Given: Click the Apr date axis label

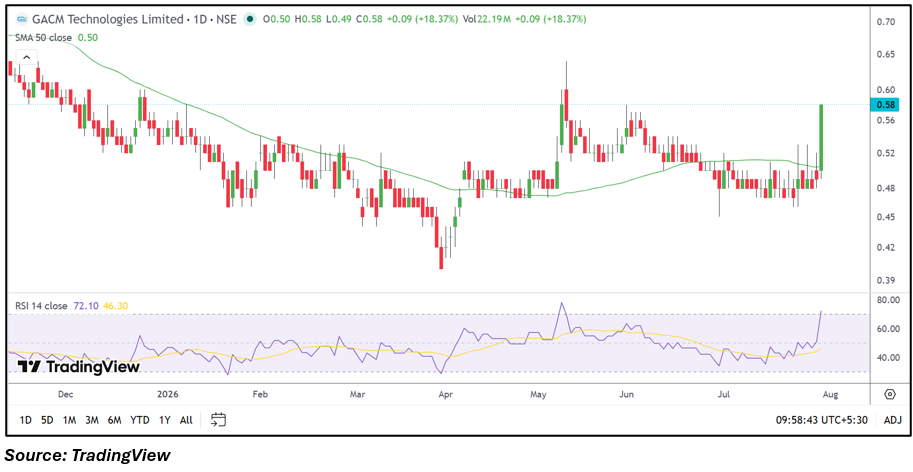Looking at the screenshot, I should coord(445,395).
